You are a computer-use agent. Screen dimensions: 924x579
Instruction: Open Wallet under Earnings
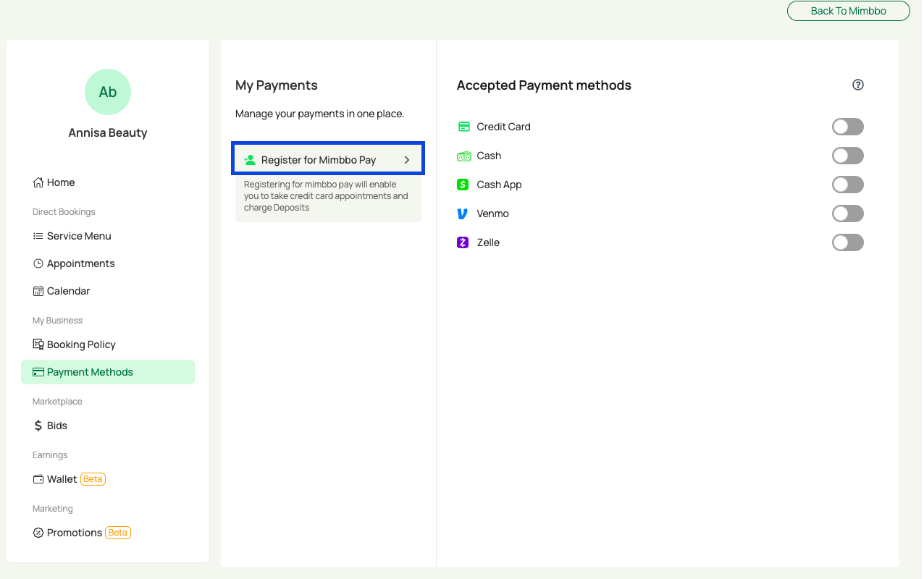pyautogui.click(x=108, y=479)
